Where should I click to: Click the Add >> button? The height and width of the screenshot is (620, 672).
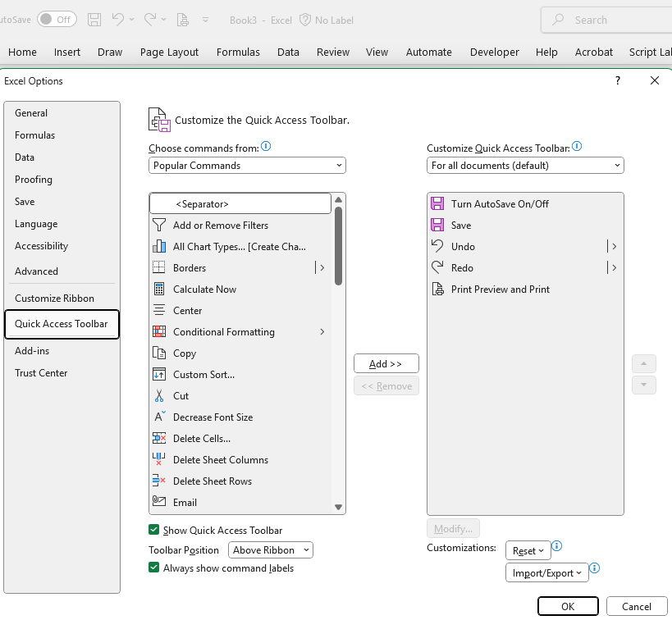point(386,364)
